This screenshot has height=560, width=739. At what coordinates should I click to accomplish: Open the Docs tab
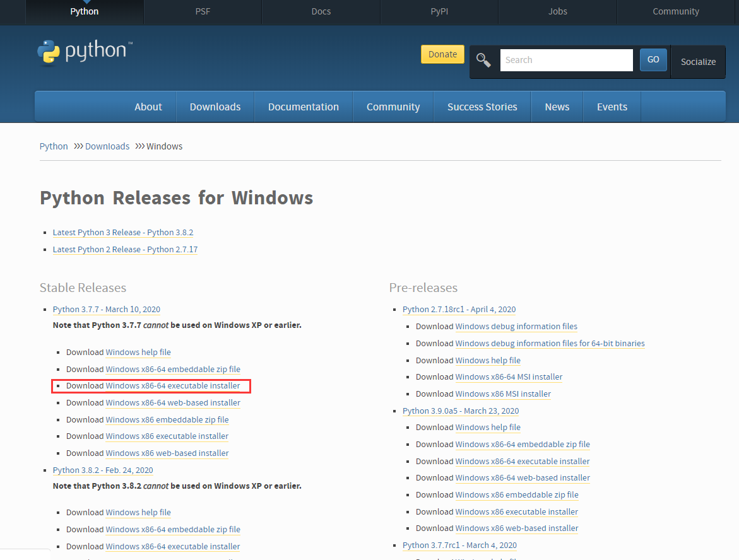321,11
